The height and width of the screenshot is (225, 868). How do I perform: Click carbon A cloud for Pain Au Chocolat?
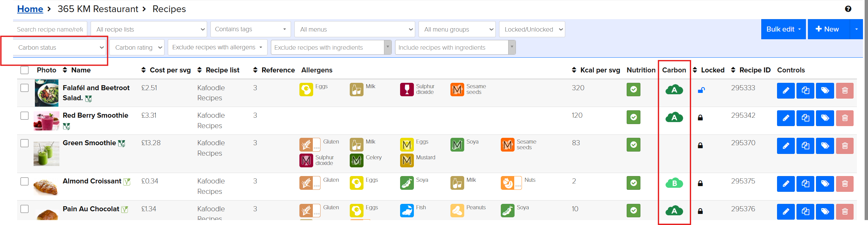[x=674, y=211]
